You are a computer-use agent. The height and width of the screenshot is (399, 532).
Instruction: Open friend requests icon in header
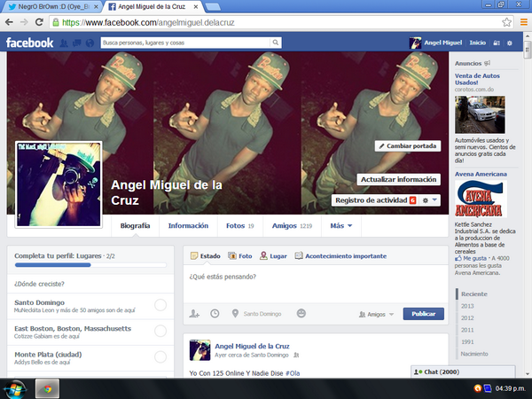64,43
